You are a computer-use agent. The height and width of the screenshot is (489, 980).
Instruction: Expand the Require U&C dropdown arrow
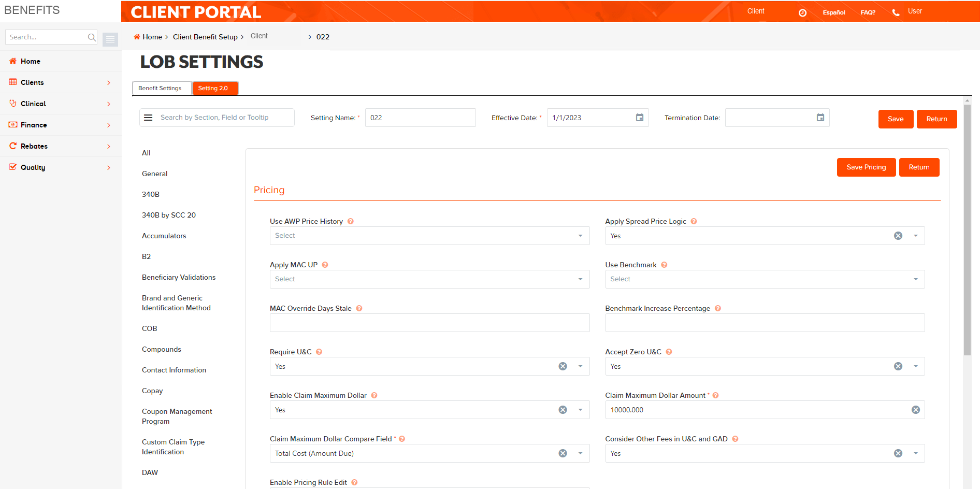580,366
